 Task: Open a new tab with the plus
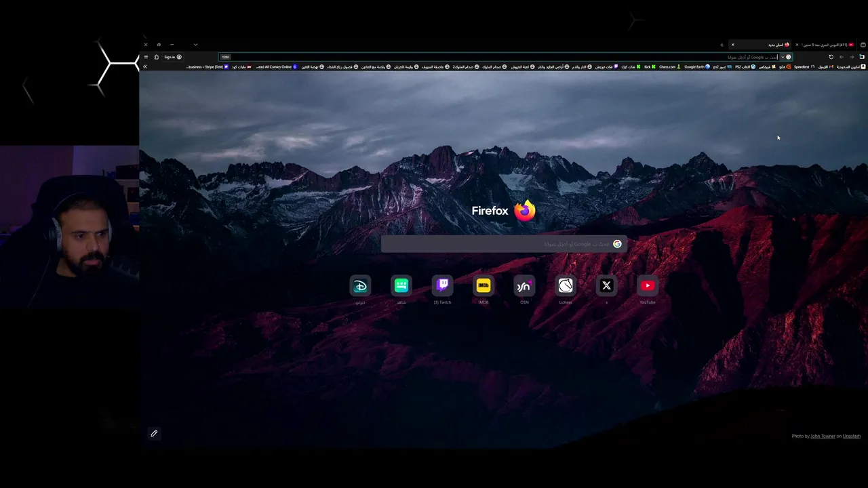tap(722, 45)
